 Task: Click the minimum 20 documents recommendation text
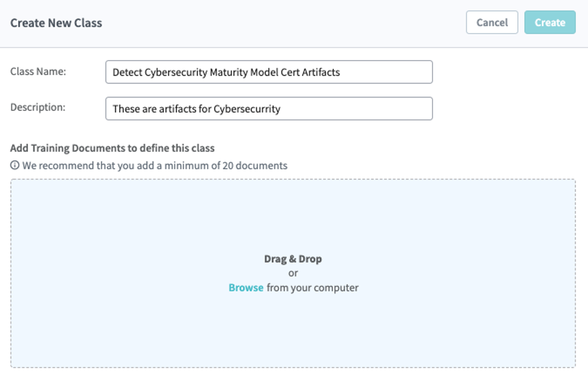pyautogui.click(x=155, y=166)
